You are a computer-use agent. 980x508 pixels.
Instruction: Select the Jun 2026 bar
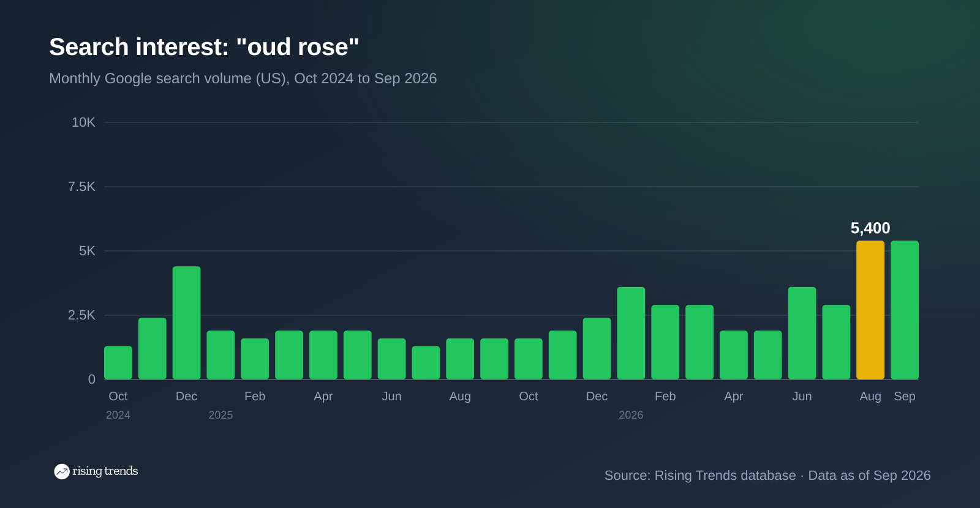pos(802,334)
